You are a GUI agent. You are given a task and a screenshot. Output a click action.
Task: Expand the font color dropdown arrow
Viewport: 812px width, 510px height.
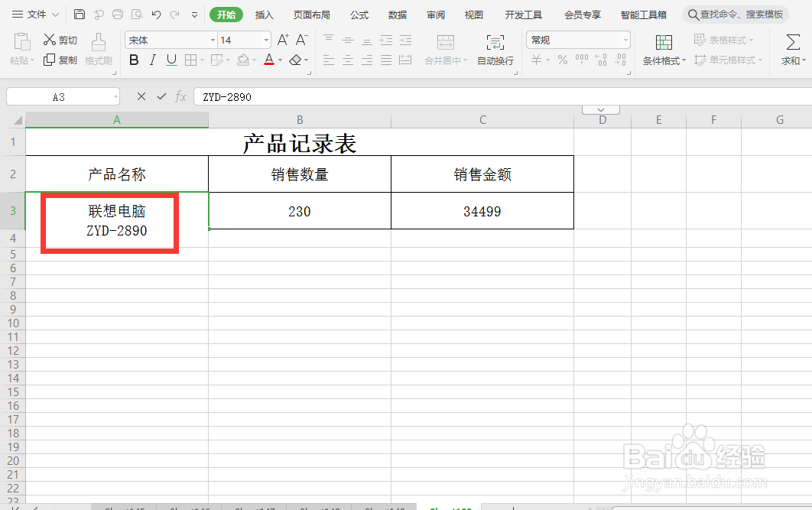pos(280,60)
